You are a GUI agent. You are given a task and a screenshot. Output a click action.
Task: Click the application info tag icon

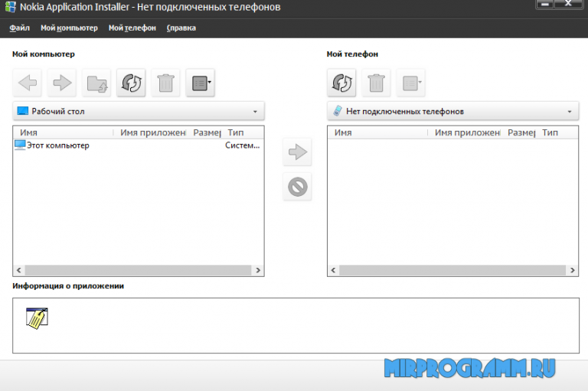[37, 318]
